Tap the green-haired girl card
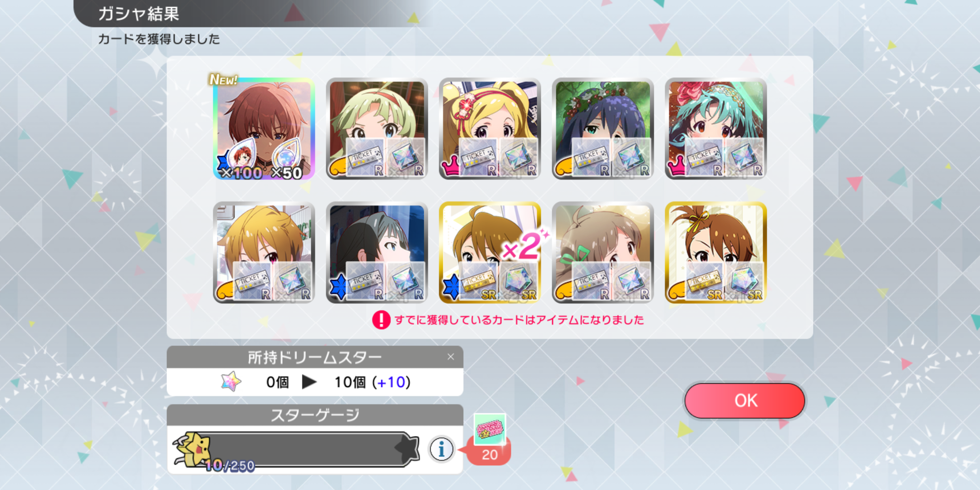The image size is (980, 490). tap(377, 129)
